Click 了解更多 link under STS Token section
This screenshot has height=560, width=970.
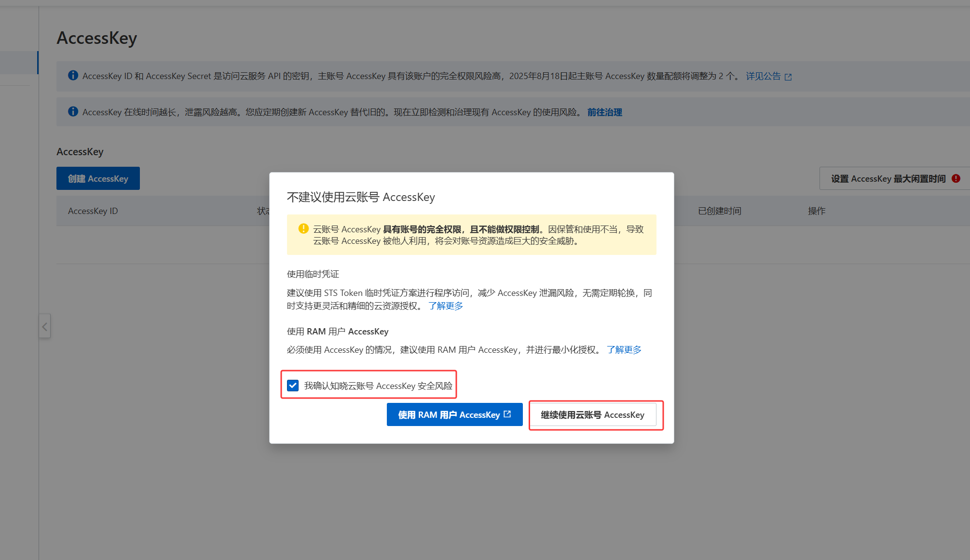446,306
